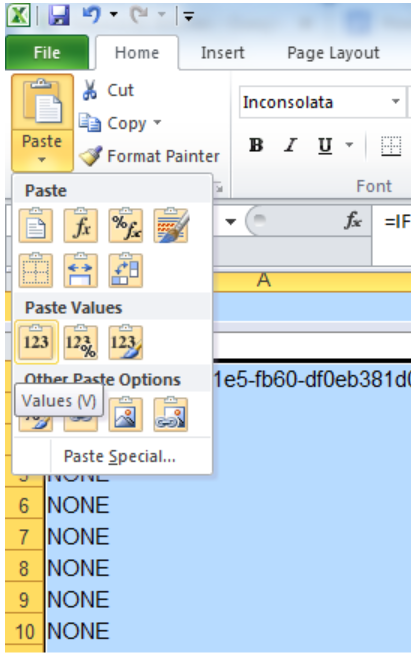The width and height of the screenshot is (417, 658).
Task: Choose the paste Formulas fx icon
Action: (81, 225)
